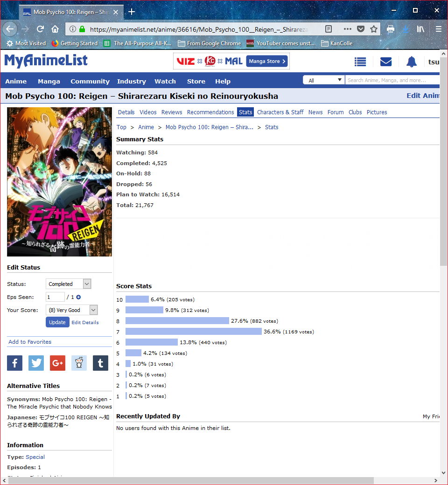The height and width of the screenshot is (485, 448).
Task: Save page to Pocket icon
Action: click(361, 29)
